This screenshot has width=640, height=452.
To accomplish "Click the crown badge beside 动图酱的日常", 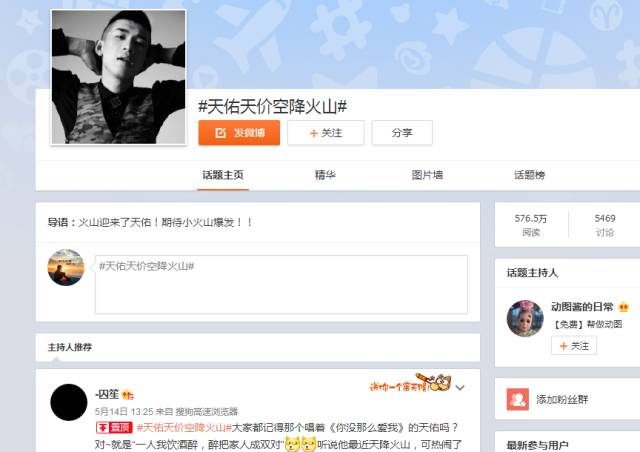I will tap(623, 307).
